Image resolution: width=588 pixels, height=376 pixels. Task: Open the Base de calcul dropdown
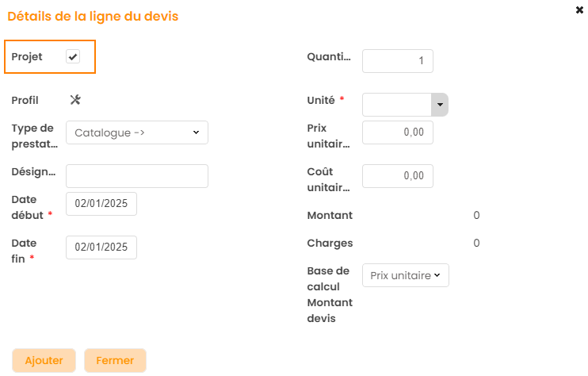pos(406,275)
